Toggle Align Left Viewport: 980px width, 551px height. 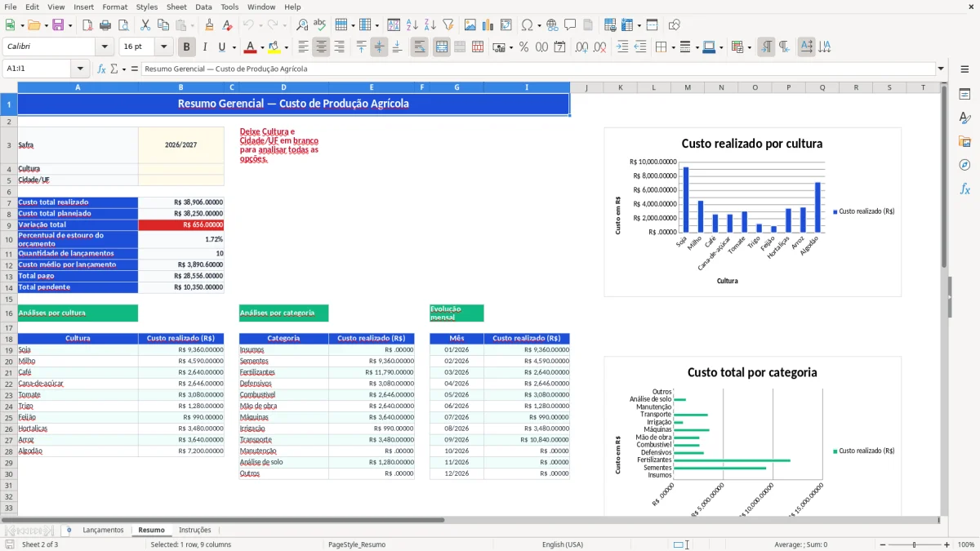[x=304, y=47]
